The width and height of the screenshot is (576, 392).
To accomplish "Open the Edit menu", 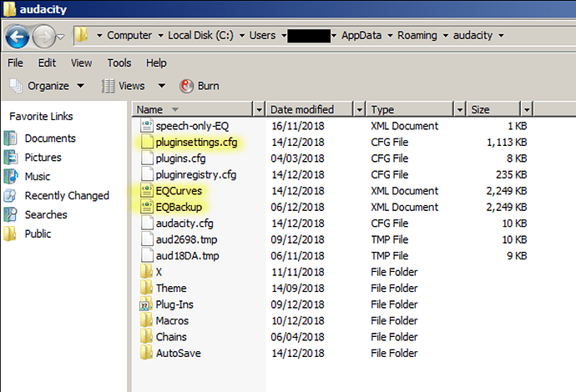I will click(47, 63).
